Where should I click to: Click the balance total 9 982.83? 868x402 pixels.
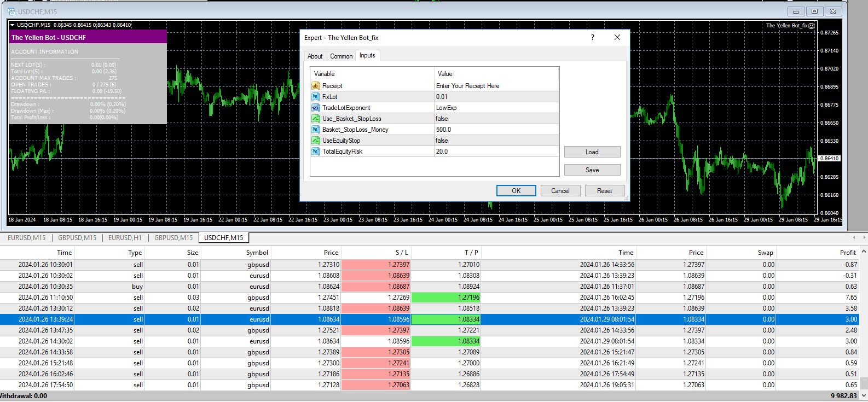[843, 396]
